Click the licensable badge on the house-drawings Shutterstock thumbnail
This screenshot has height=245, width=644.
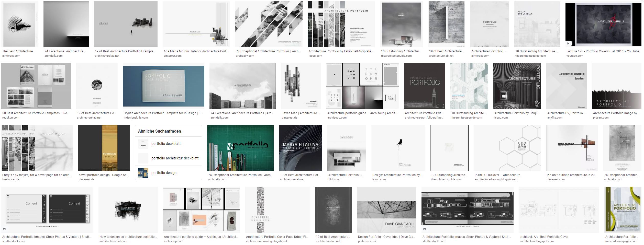425,229
